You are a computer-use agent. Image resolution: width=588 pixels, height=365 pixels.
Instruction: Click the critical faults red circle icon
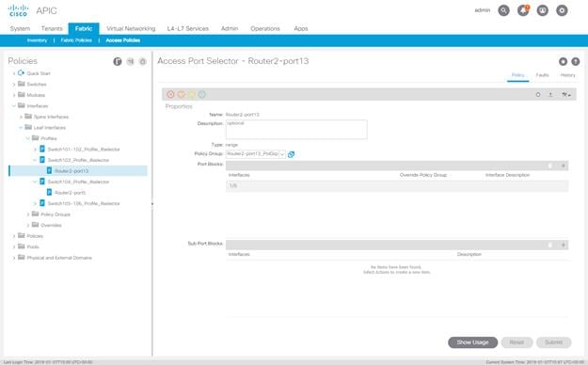point(170,94)
